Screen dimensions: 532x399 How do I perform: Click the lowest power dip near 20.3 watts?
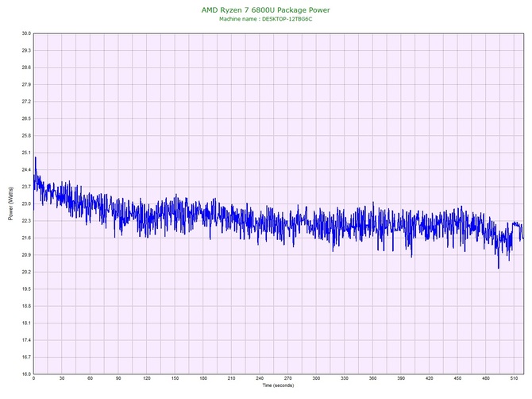tap(499, 268)
